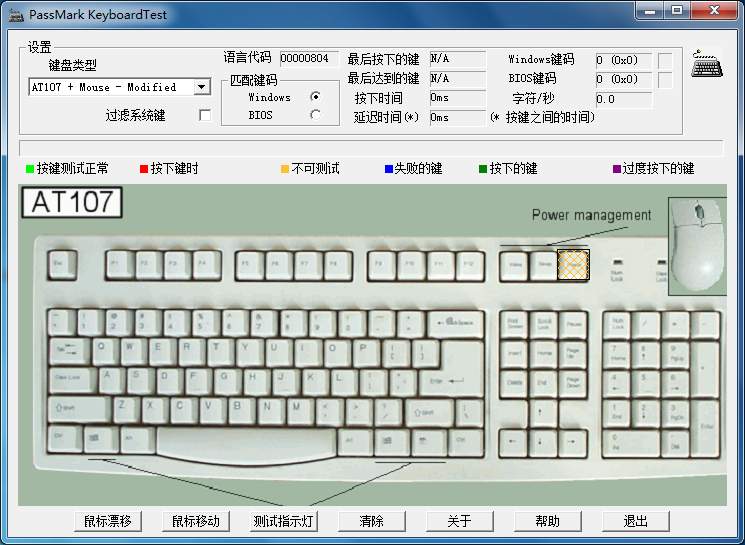This screenshot has height=545, width=745.
Task: Click the light green 按键测试正常 legend swatch
Action: tap(30, 169)
